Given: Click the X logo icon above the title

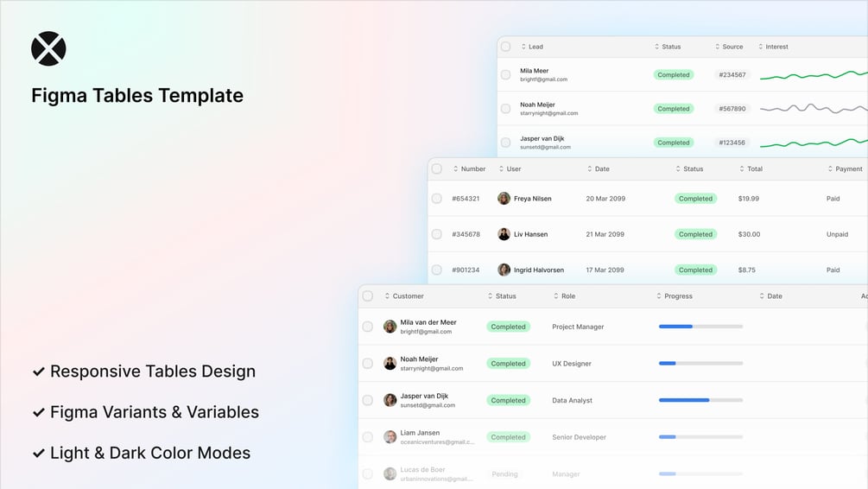Looking at the screenshot, I should 48,48.
